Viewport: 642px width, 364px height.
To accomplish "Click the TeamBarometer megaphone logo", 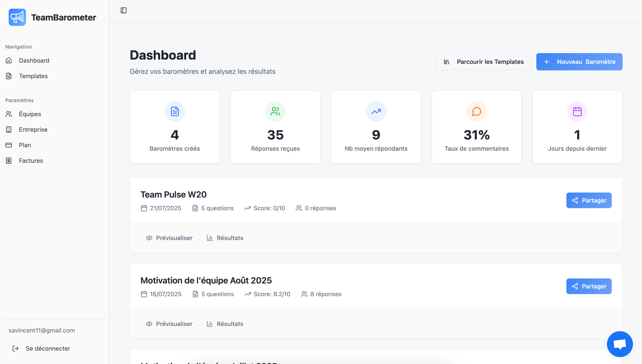I will 17,17.
